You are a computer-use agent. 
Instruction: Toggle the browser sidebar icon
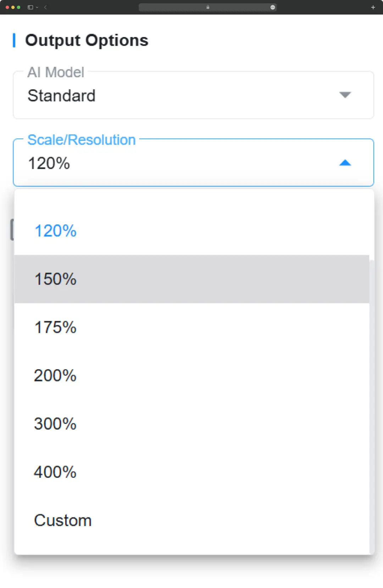(x=30, y=7)
